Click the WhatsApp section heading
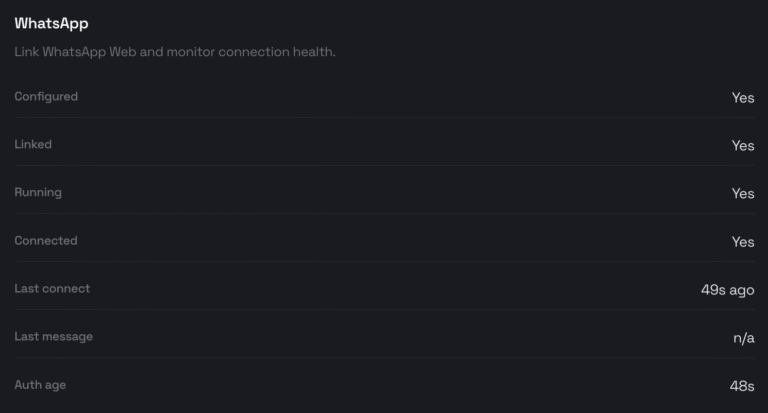 pyautogui.click(x=51, y=23)
